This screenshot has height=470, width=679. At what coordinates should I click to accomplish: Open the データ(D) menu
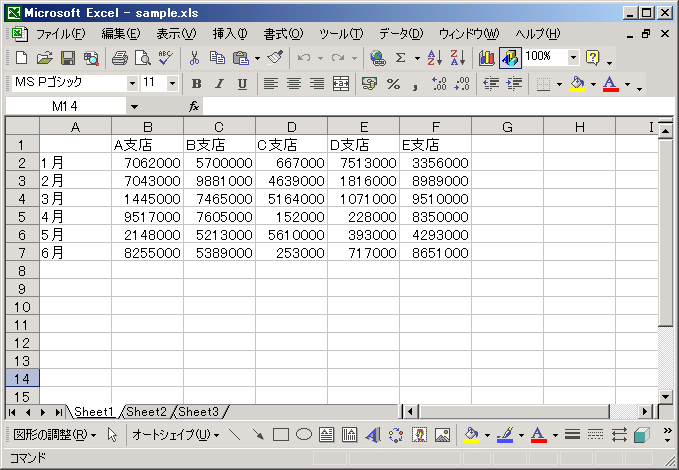click(x=401, y=34)
